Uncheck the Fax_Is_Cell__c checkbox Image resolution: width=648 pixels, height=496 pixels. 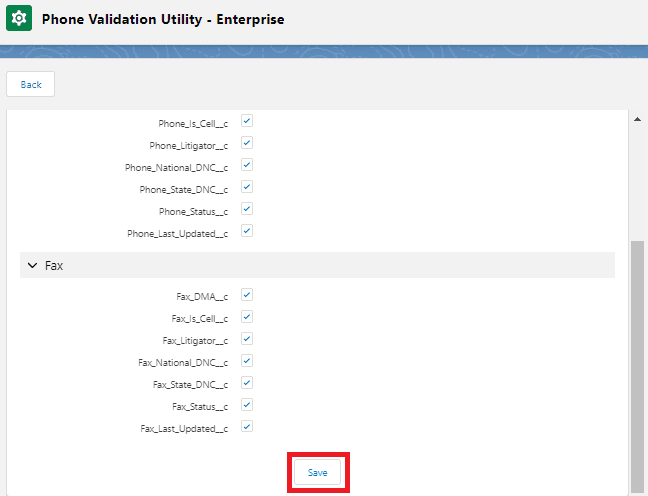point(247,317)
